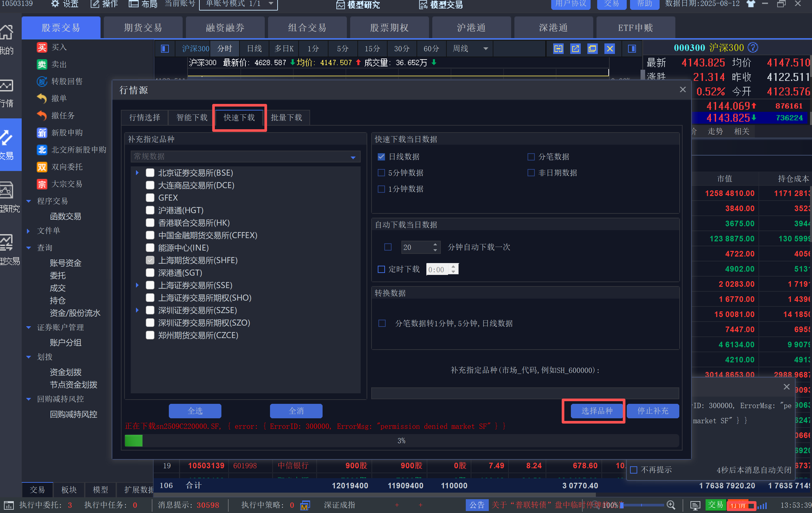Uncheck the 日线数据 checkbox
Viewport: 812px width, 513px height.
click(381, 157)
